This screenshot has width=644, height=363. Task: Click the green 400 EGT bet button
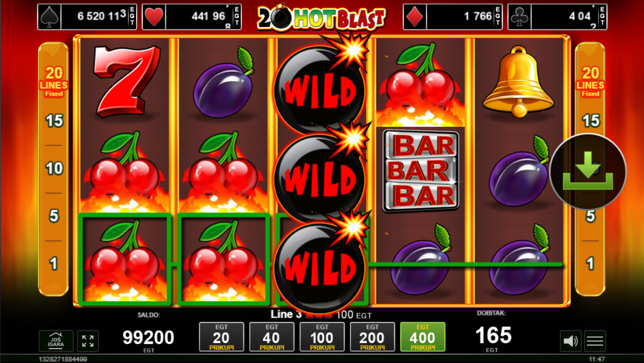pyautogui.click(x=423, y=337)
